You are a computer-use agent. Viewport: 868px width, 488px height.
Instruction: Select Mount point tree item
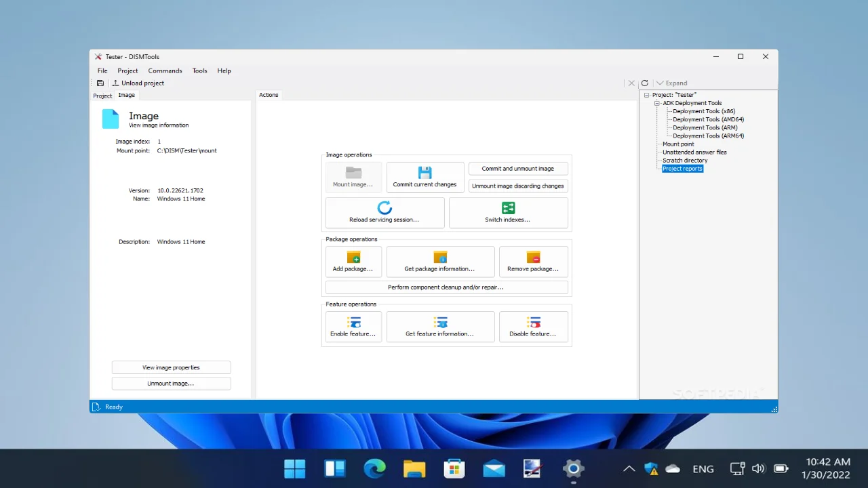[x=678, y=144]
